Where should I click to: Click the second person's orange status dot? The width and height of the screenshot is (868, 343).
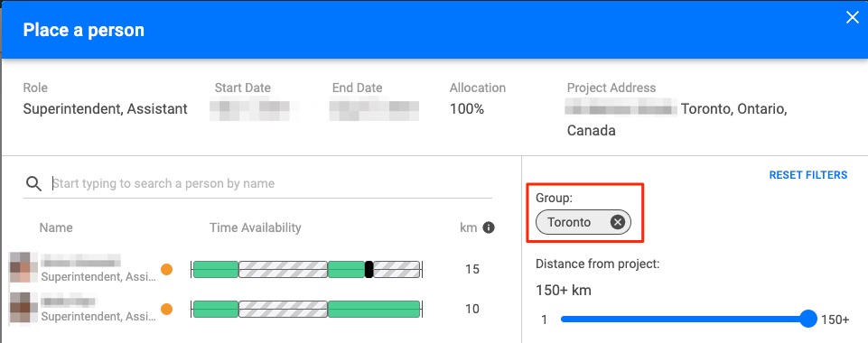click(x=166, y=310)
